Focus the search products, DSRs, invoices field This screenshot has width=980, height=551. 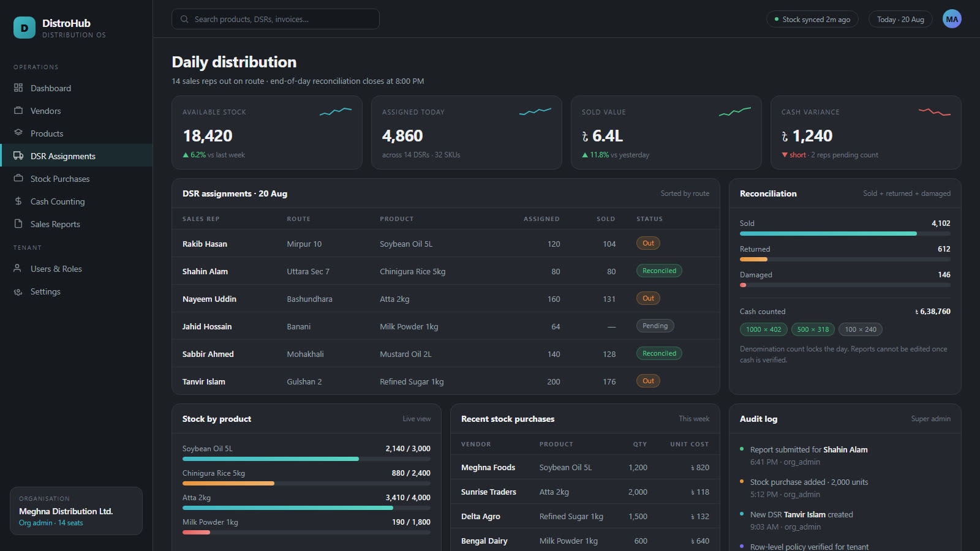tap(276, 19)
